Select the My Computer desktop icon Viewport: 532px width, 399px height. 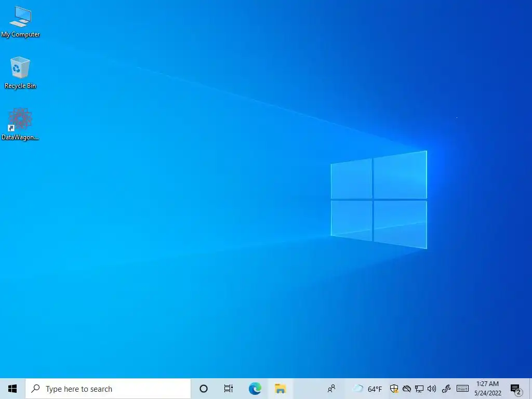[x=20, y=22]
